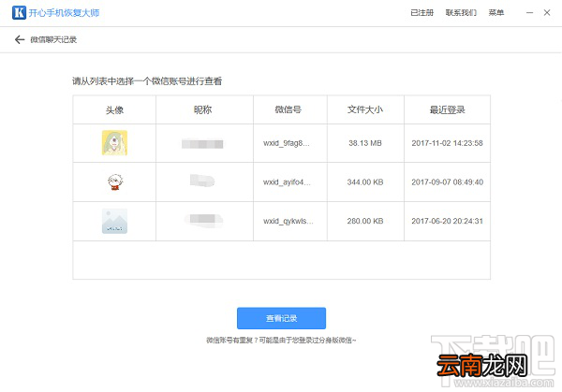
Task: Click the 开心手机恢复大师 app title text
Action: [64, 13]
